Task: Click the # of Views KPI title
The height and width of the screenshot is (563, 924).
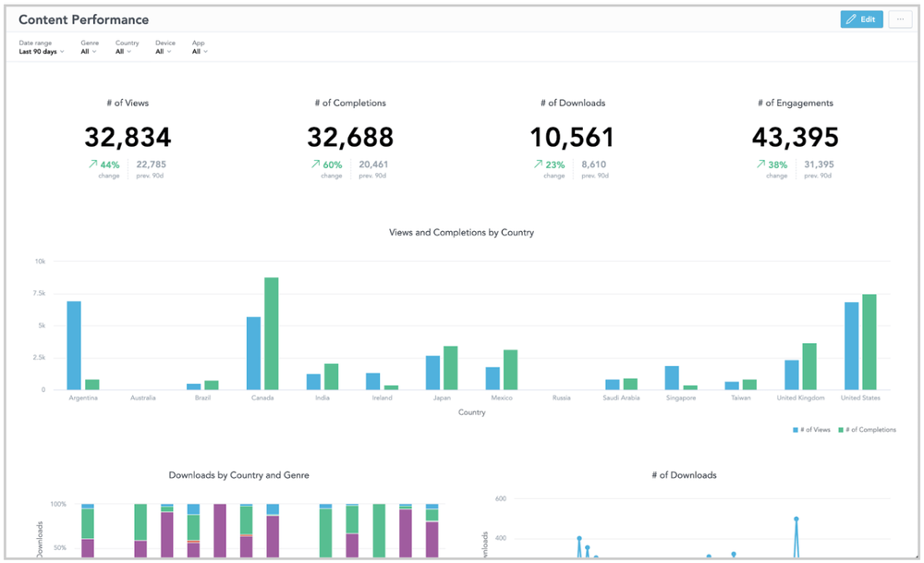Action: tap(128, 103)
